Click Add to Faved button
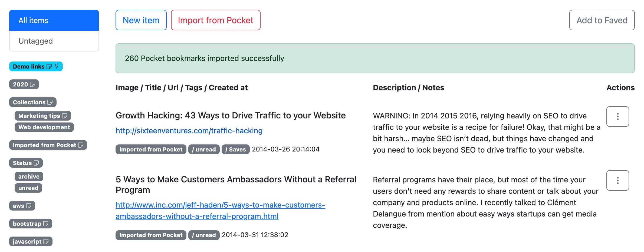The height and width of the screenshot is (252, 644). pos(602,20)
